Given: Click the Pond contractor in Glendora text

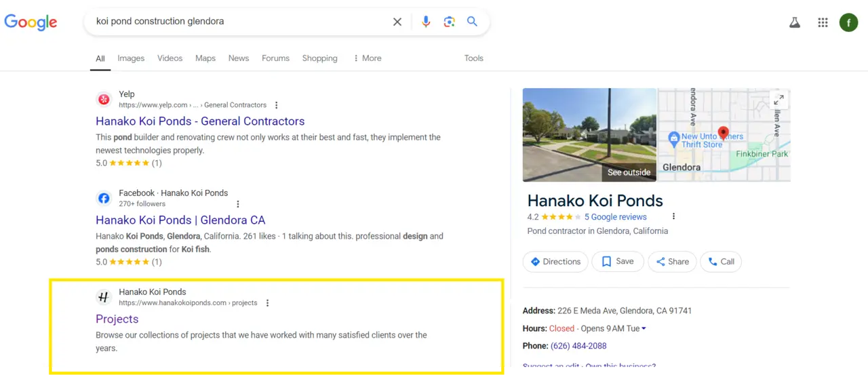Looking at the screenshot, I should [597, 231].
